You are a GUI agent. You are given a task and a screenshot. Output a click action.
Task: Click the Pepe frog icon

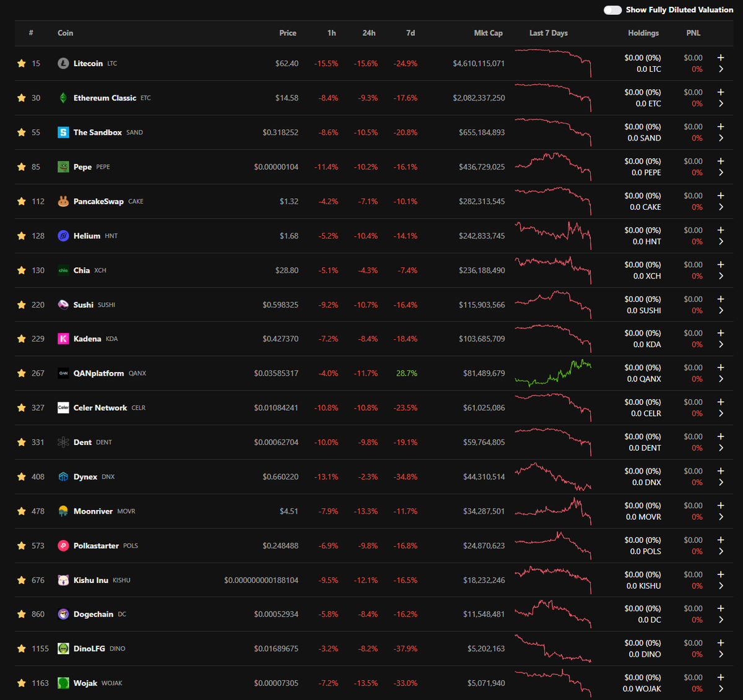point(63,166)
